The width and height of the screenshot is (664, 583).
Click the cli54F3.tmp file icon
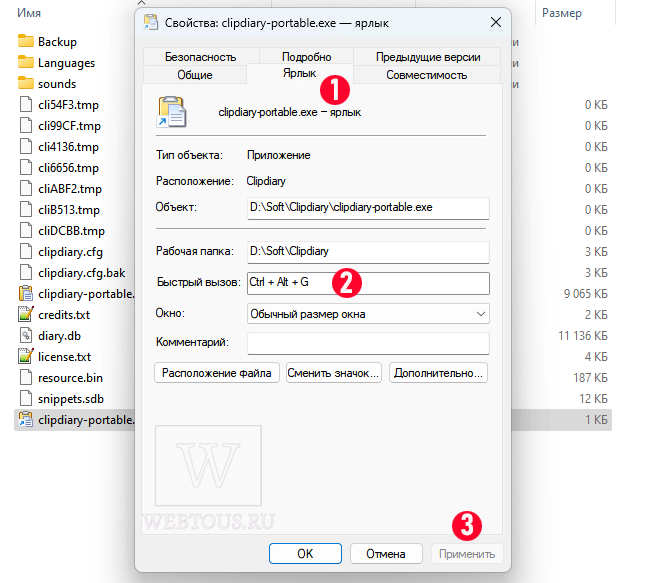[26, 105]
